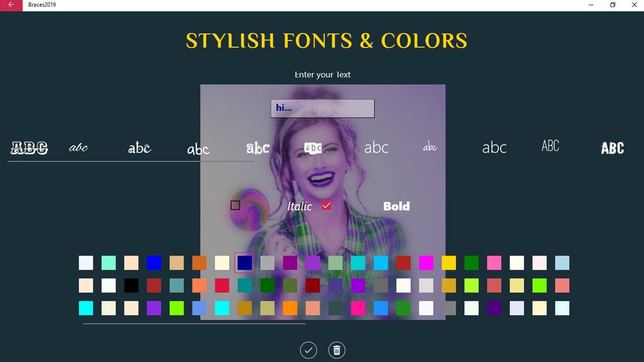Choose the outlined western ABG font sample
Image resolution: width=644 pixels, height=362 pixels.
[29, 148]
